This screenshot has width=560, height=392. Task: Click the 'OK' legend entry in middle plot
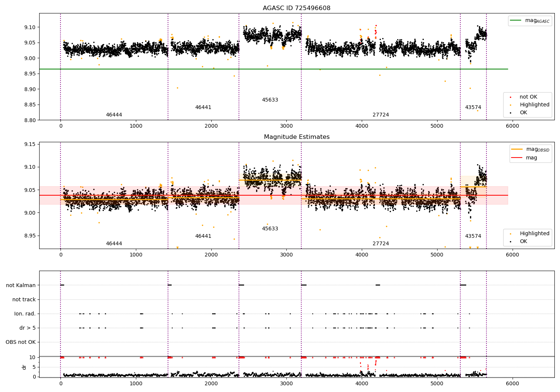tap(523, 242)
